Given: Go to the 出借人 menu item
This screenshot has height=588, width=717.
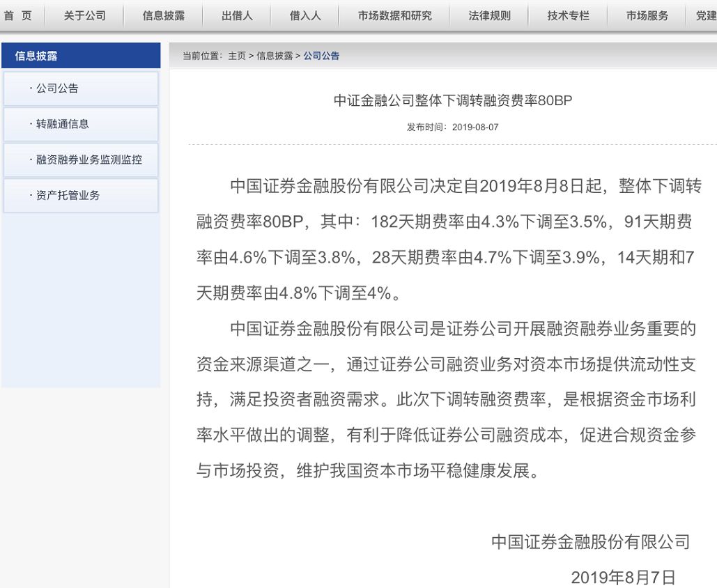Looking at the screenshot, I should pos(237,15).
